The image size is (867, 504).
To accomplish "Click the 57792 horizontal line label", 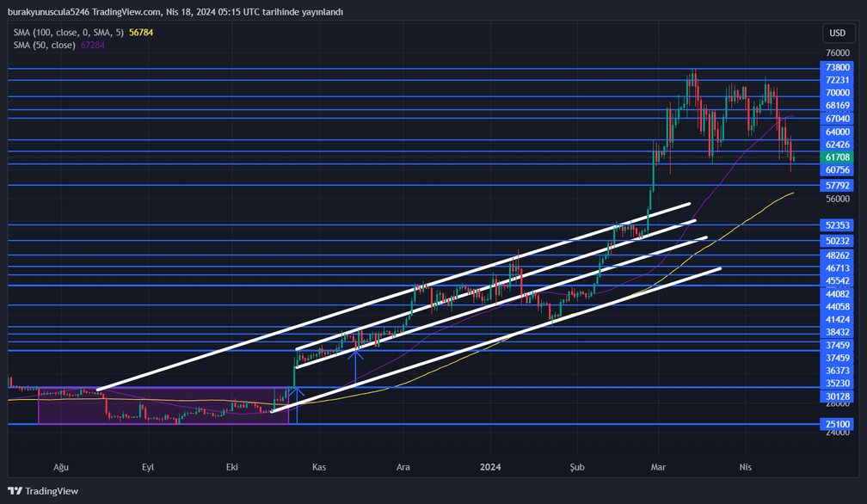I will pyautogui.click(x=837, y=185).
